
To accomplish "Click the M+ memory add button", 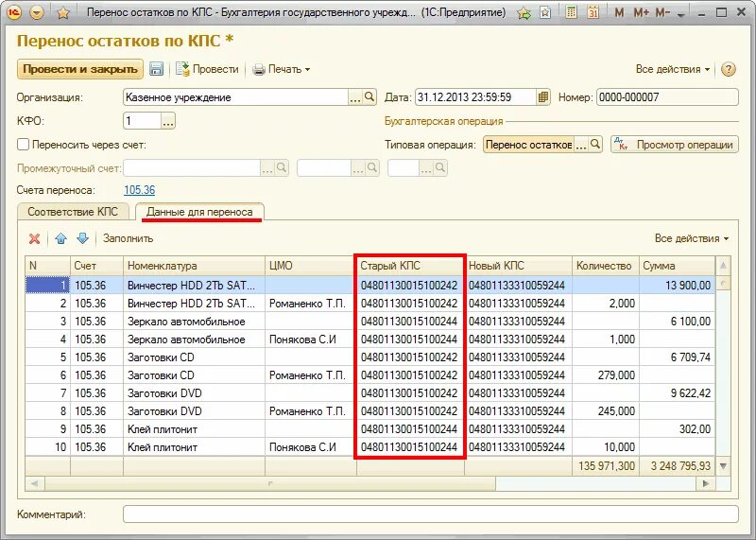I will 641,13.
